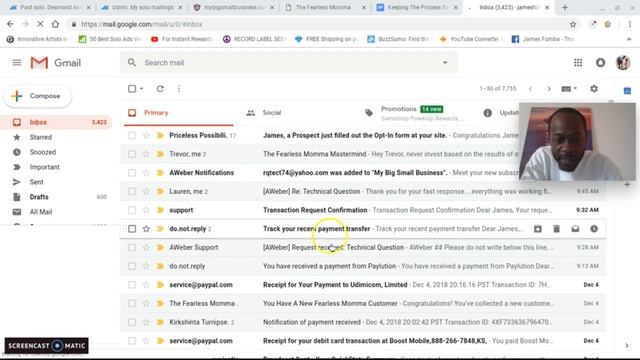Open the YouTube Converter bookmark

coord(470,39)
